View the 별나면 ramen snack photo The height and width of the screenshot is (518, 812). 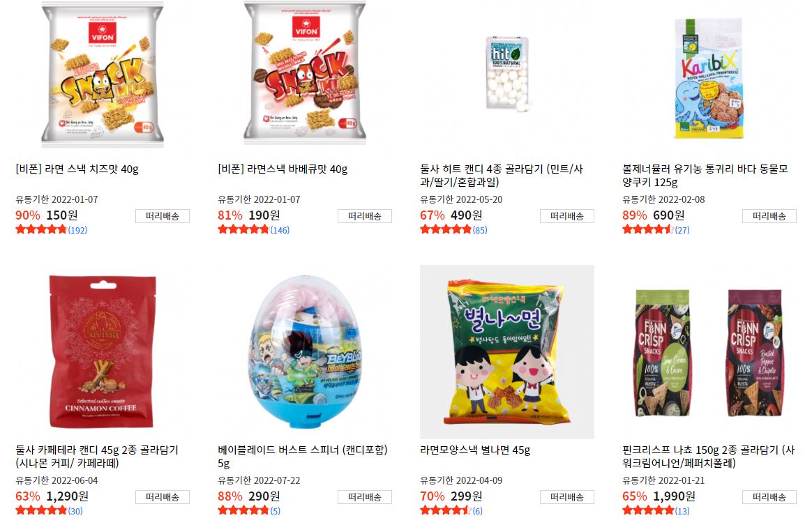(x=507, y=352)
